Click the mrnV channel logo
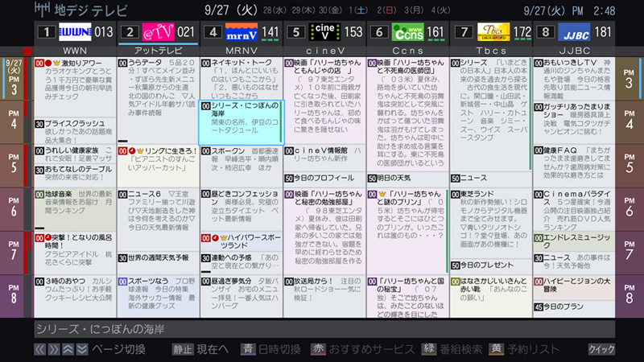Viewport: 644px width, 362px height. [x=241, y=33]
